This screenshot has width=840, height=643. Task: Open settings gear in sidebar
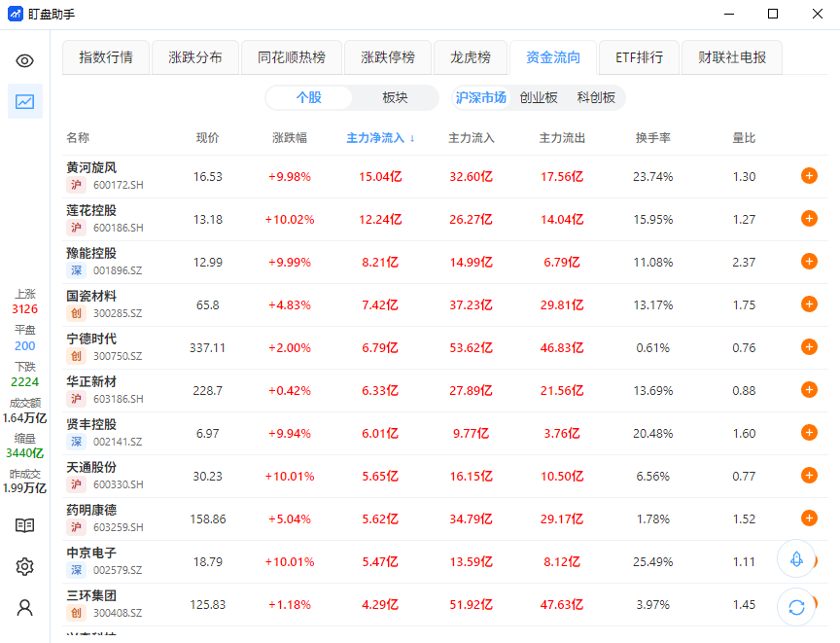pos(24,566)
